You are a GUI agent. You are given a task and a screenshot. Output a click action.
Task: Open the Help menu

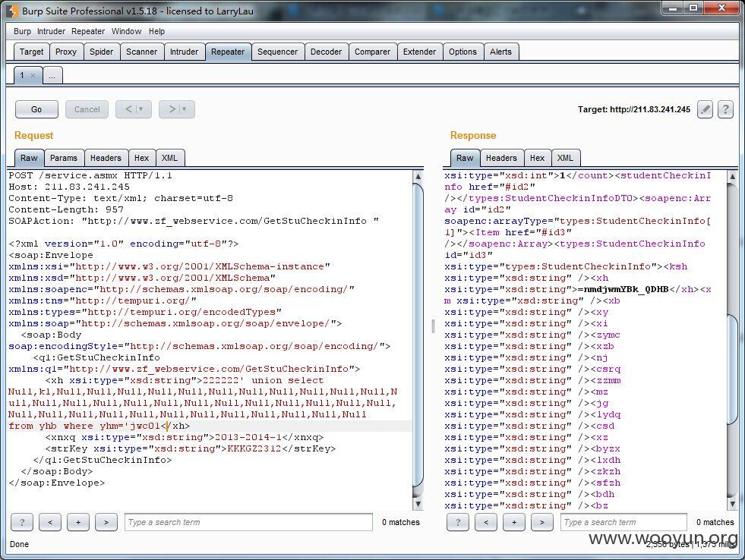[156, 31]
